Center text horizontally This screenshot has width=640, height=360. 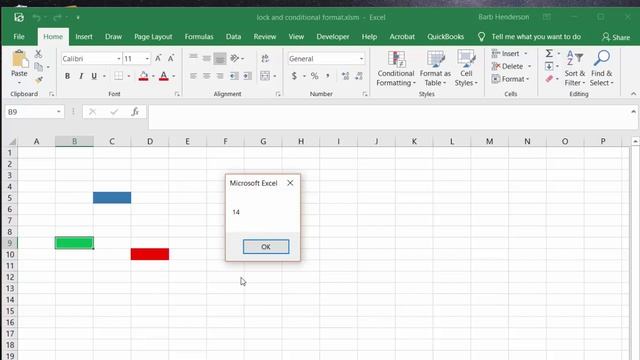pyautogui.click(x=207, y=76)
